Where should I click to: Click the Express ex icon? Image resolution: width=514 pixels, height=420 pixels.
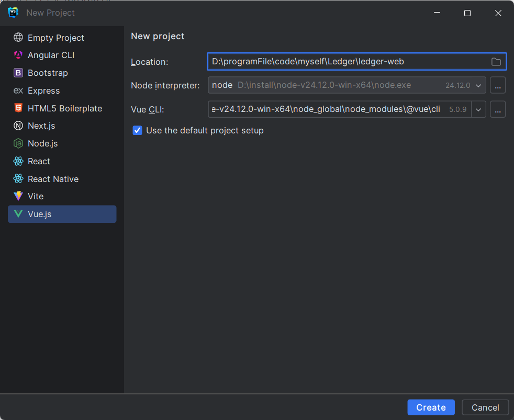click(x=18, y=90)
